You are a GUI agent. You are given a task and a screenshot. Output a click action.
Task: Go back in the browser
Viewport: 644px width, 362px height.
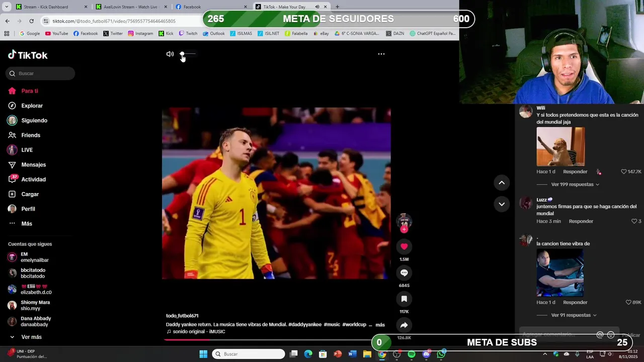pos(7,21)
